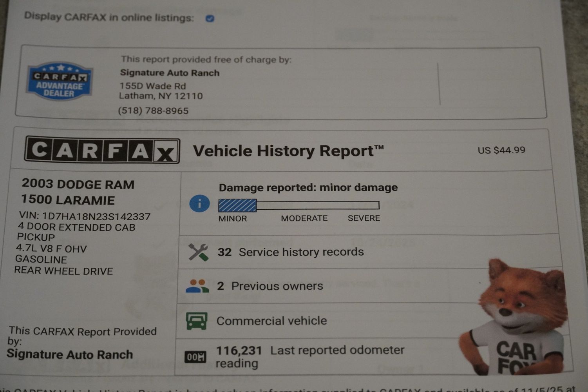Click the dealer phone number (518) 788-8965
588x392 pixels.
click(x=153, y=111)
